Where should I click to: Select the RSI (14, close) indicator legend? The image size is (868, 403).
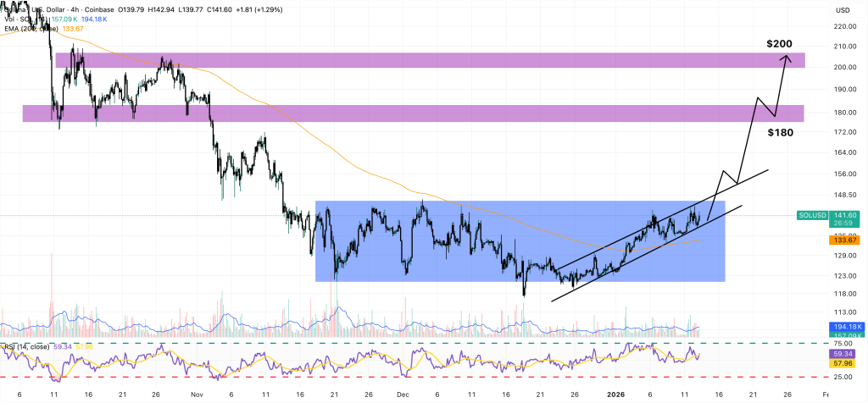coord(25,345)
